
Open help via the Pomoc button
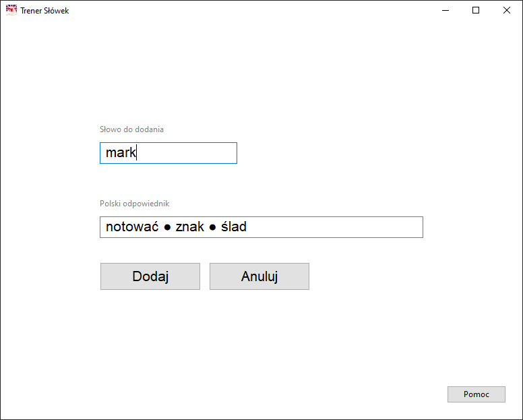pos(476,394)
